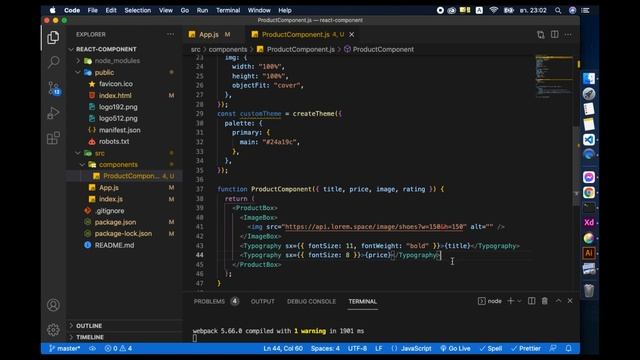Open Chrome from the Dock
This screenshot has height=360, width=640.
[589, 192]
